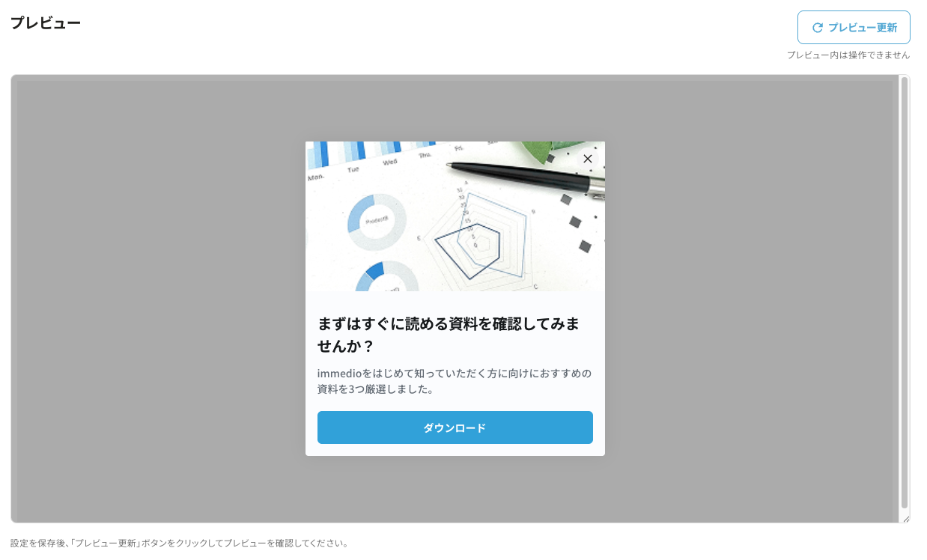Click the 設定を保存後 instruction text

180,543
